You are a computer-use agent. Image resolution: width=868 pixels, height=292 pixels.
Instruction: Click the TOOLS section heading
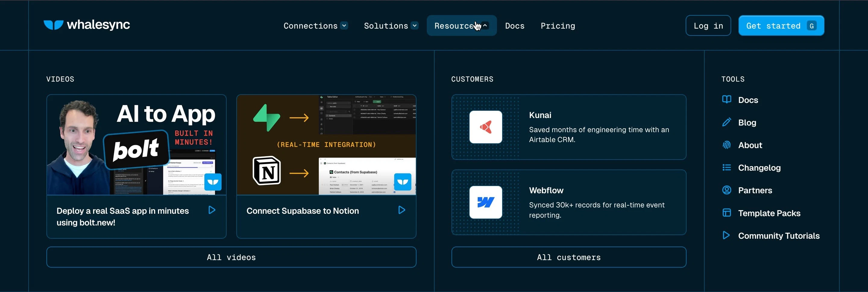(x=733, y=79)
